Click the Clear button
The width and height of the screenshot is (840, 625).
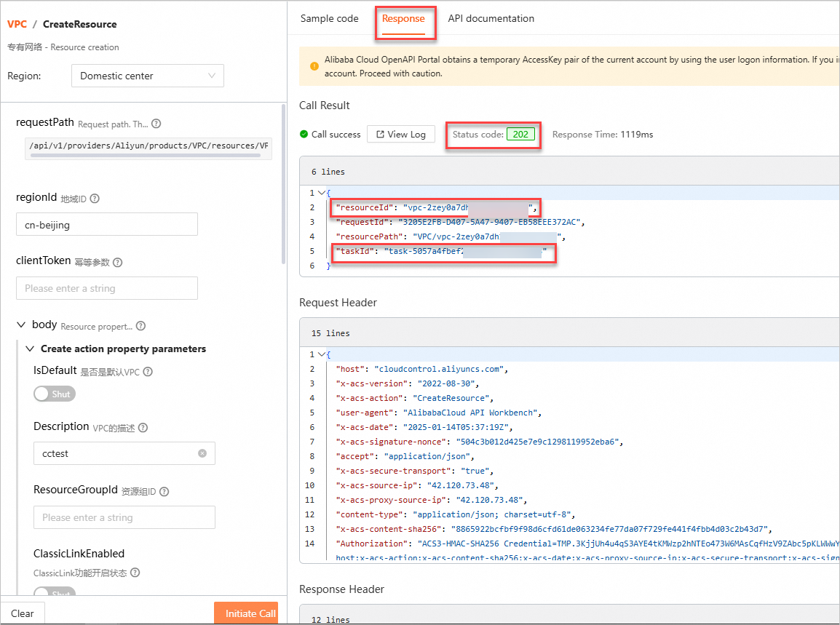pyautogui.click(x=23, y=613)
